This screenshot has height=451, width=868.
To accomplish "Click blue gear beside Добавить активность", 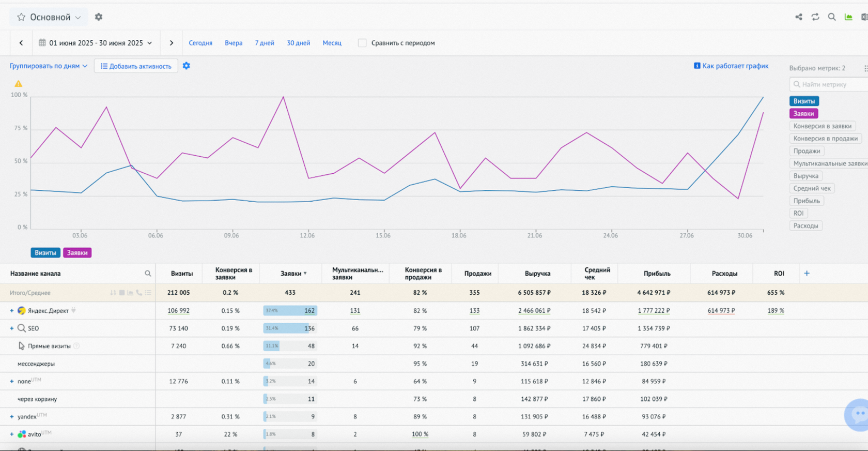I will point(187,66).
